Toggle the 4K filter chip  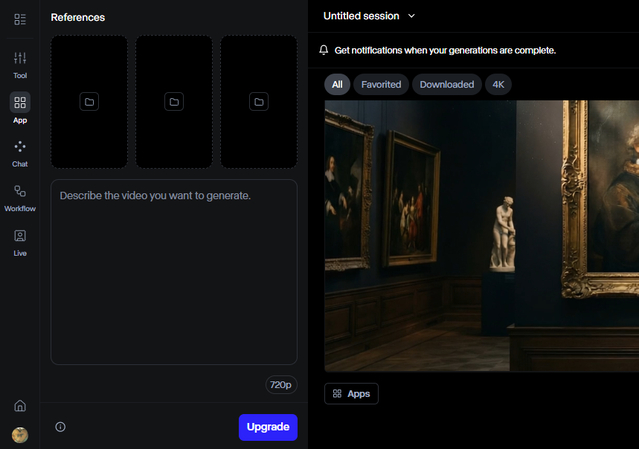pyautogui.click(x=498, y=85)
